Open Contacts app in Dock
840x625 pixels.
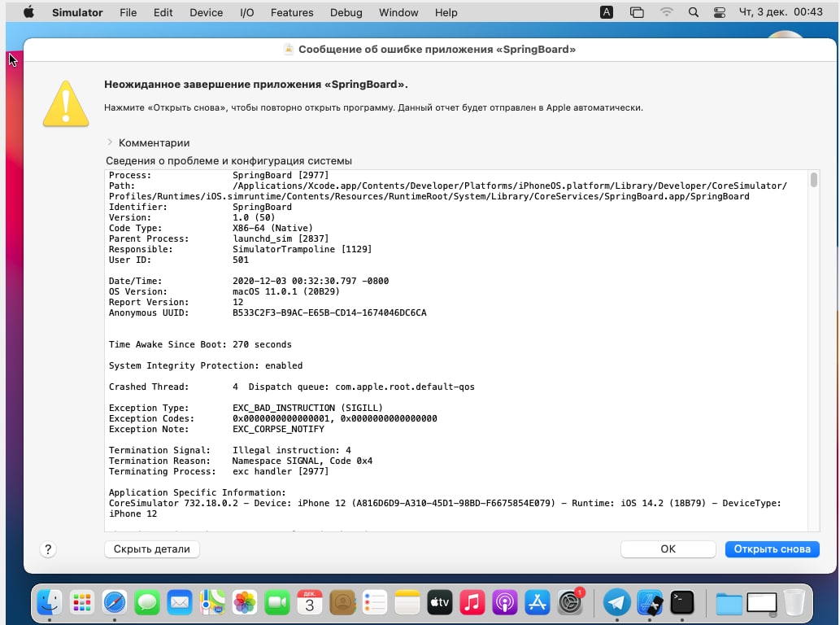click(342, 602)
